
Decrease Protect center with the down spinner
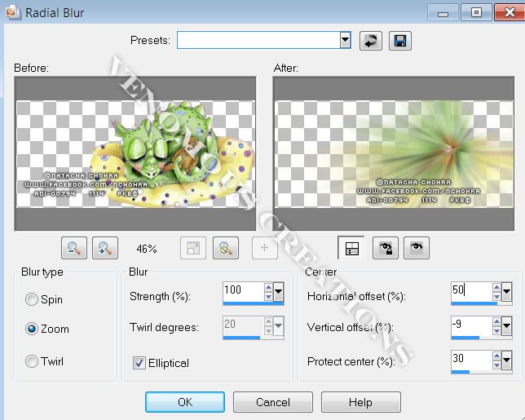(497, 365)
